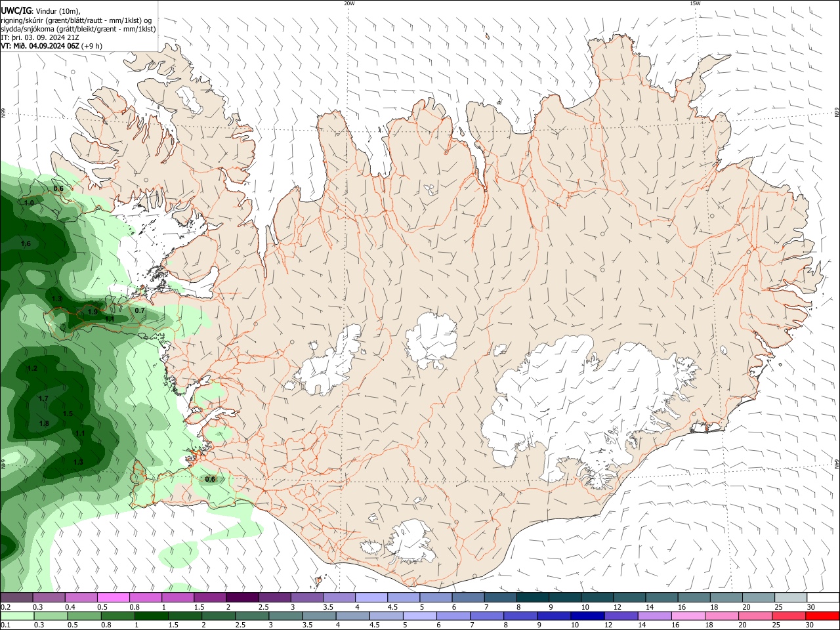Image resolution: width=840 pixels, height=630 pixels.
Task: Select the top-row legend swatch between 0.2 and 0.3
Action: coord(16,597)
